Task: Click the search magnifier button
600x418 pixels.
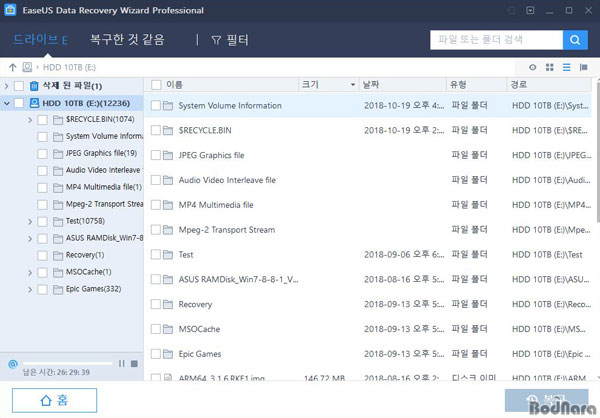Action: (x=575, y=40)
